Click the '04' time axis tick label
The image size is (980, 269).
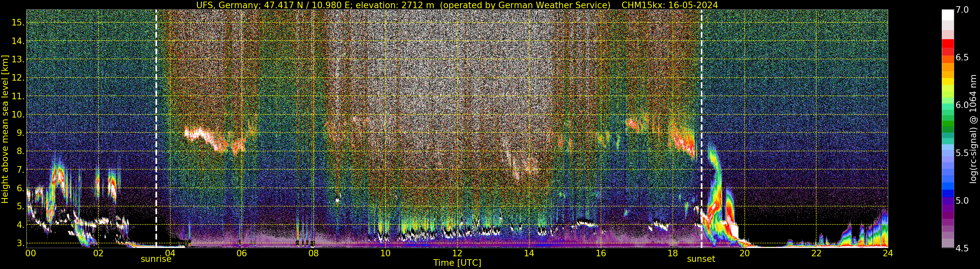click(x=170, y=253)
